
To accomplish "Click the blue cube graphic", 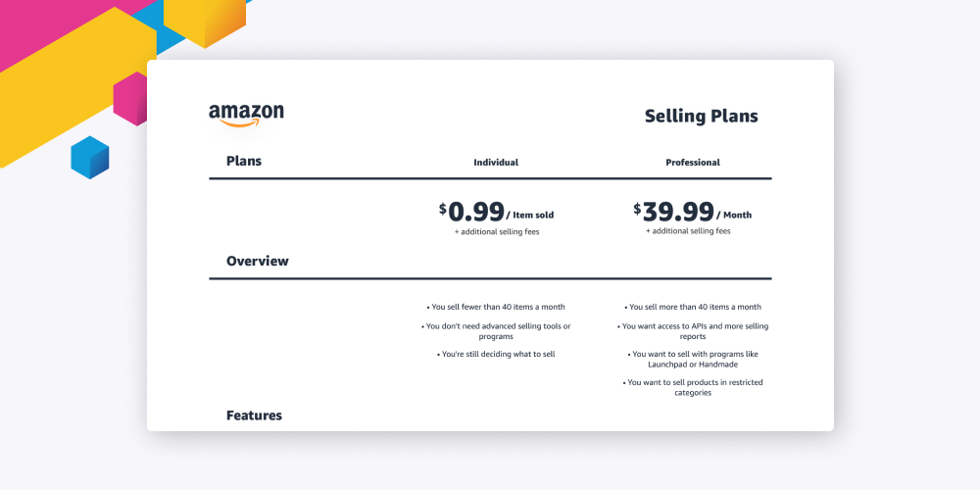I will pos(90,158).
